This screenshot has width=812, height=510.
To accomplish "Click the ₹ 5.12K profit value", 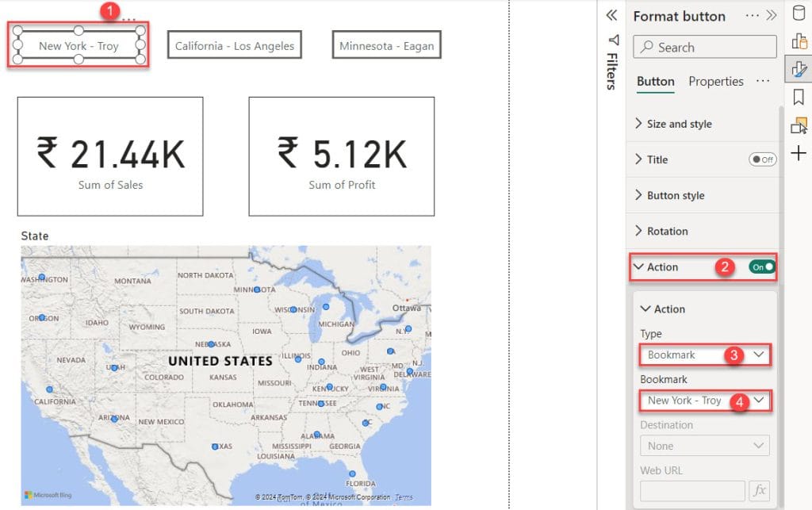I will 342,154.
